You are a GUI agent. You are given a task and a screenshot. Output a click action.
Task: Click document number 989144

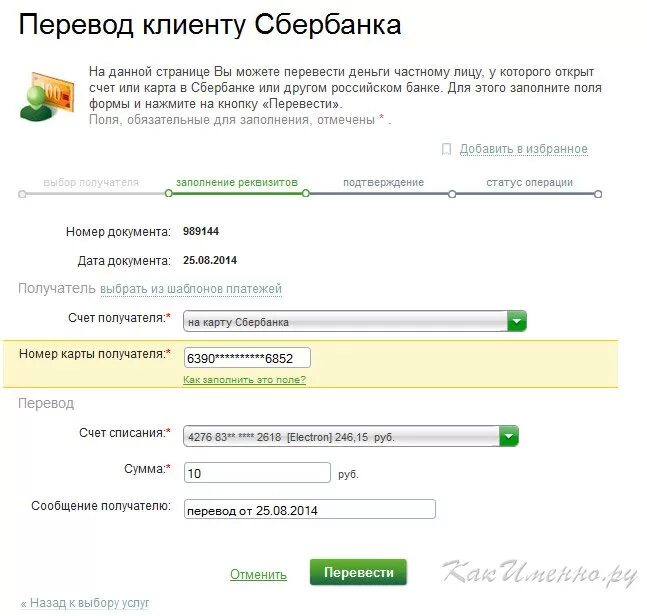201,231
